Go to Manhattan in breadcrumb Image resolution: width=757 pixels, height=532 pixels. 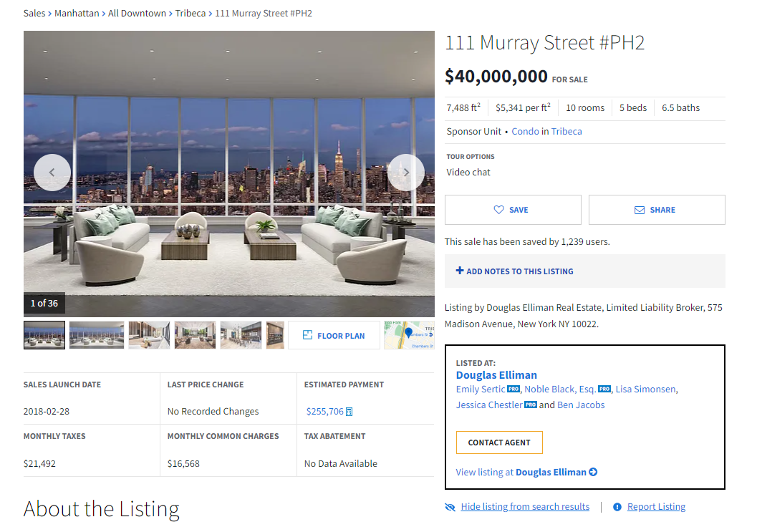(77, 14)
